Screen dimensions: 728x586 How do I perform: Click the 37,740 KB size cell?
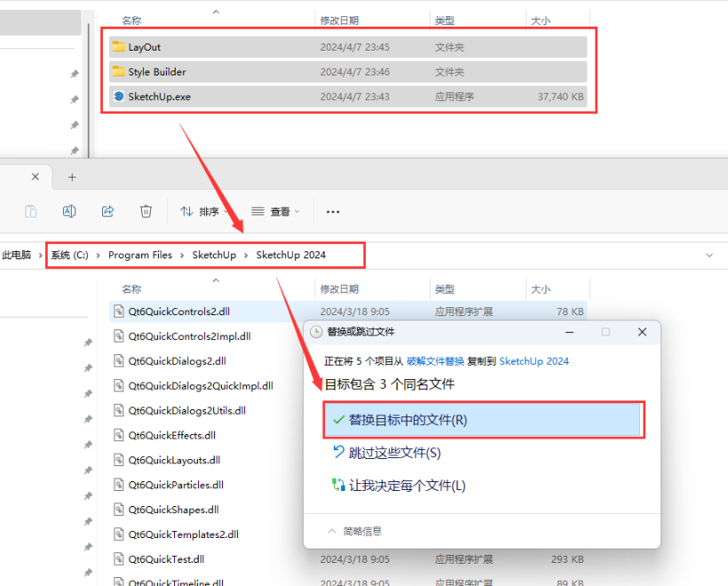point(560,97)
